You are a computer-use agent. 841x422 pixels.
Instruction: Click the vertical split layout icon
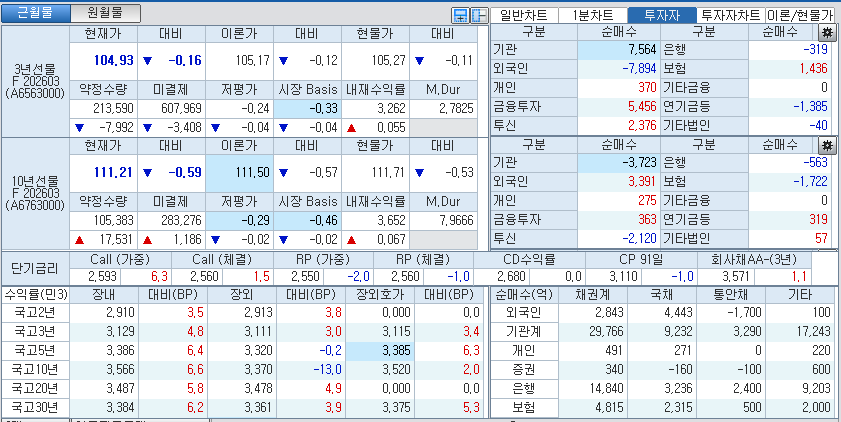pos(478,16)
